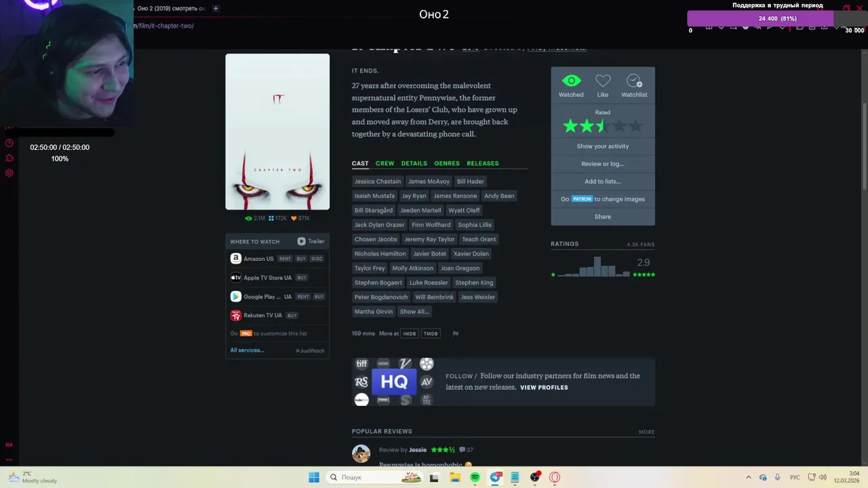Open Bill Skarsgård cast page
Image resolution: width=868 pixels, height=488 pixels.
(x=374, y=210)
